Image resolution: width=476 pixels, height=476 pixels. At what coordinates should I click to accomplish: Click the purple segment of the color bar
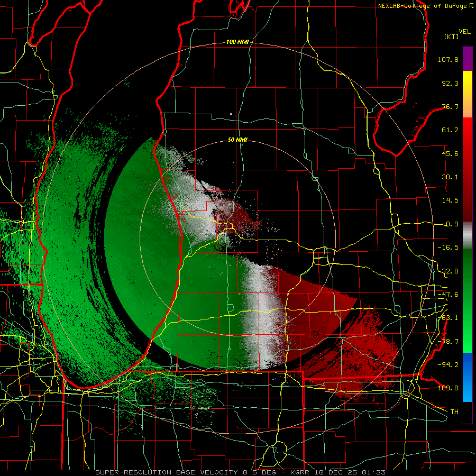click(x=467, y=59)
